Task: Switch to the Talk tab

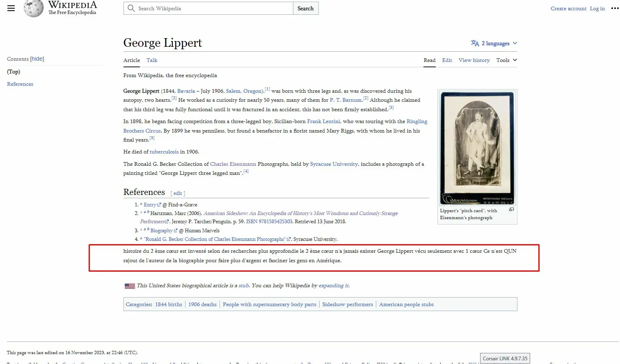Action: coord(152,60)
